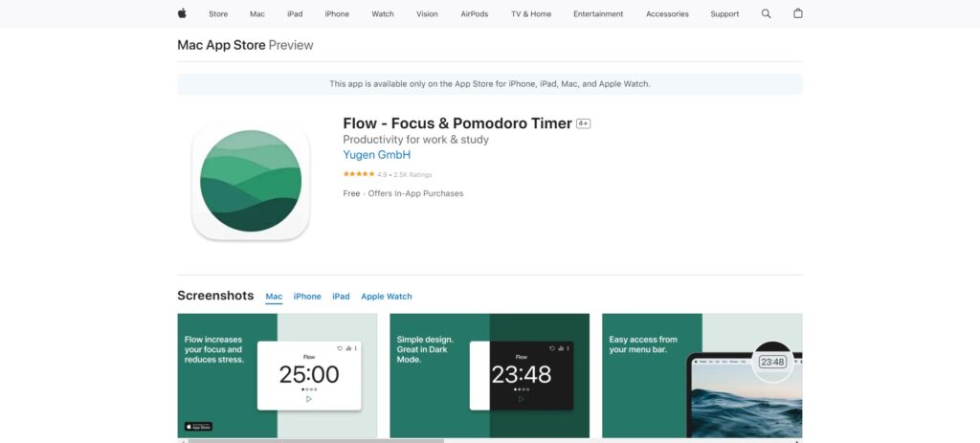Open the shopping bag icon
Image resolution: width=980 pixels, height=443 pixels.
pyautogui.click(x=797, y=13)
